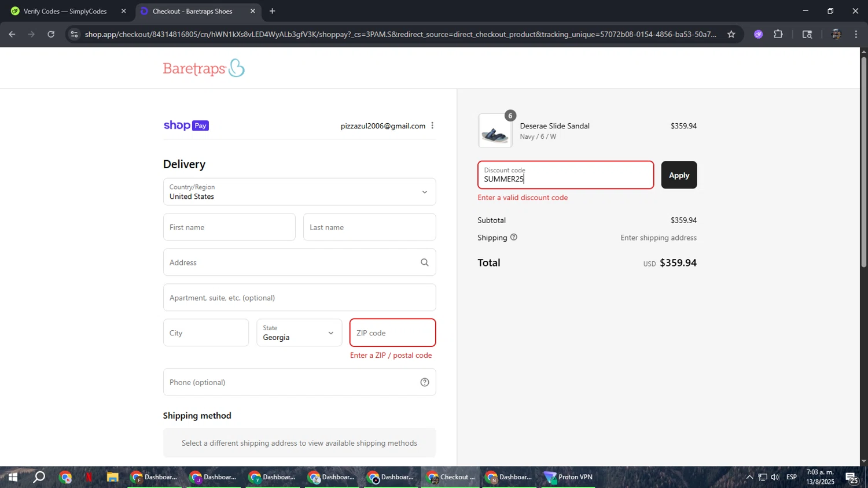Open Windows taskbar search
This screenshot has width=868, height=488.
tap(39, 477)
